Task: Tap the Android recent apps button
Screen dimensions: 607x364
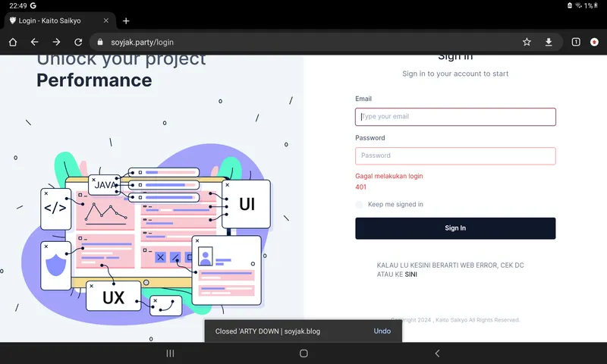Action: pos(170,353)
